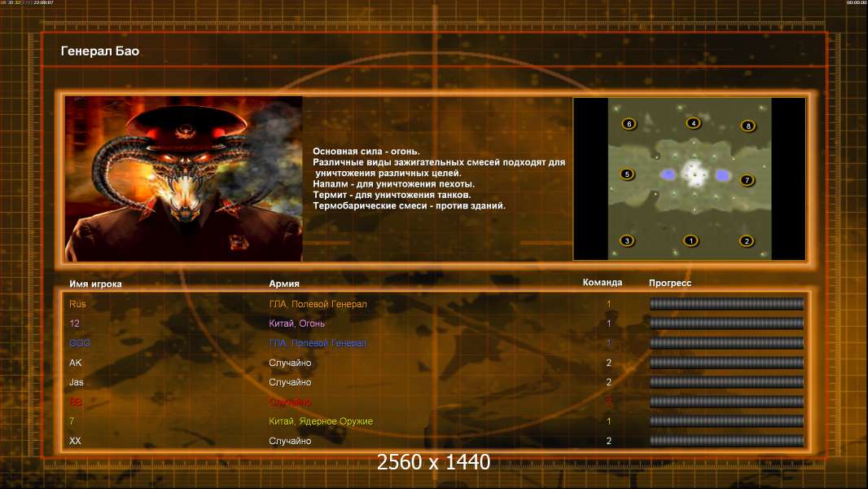Click team number 1 in player 12 row

coord(608,324)
